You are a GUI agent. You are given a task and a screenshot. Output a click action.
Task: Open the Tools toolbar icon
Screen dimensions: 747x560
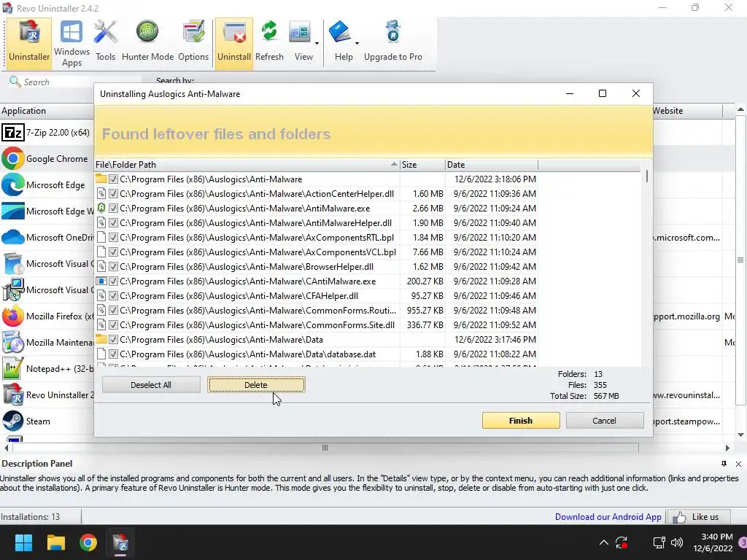coord(105,43)
